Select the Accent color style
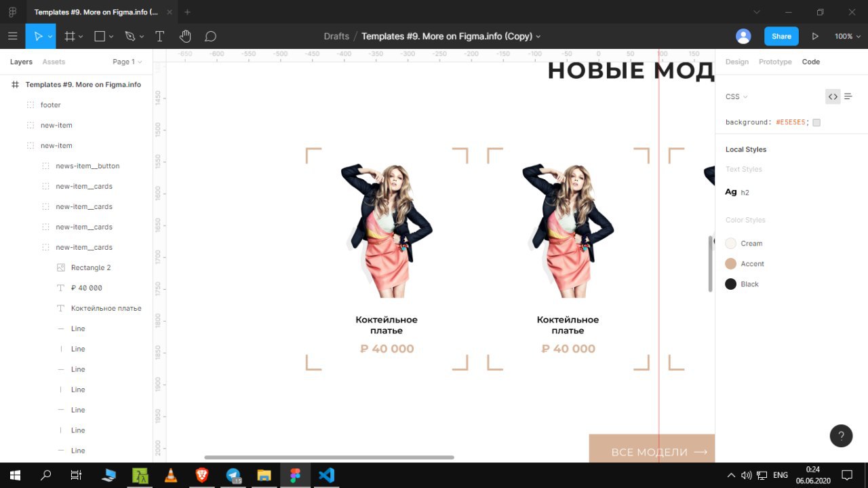The height and width of the screenshot is (488, 868). pos(745,264)
